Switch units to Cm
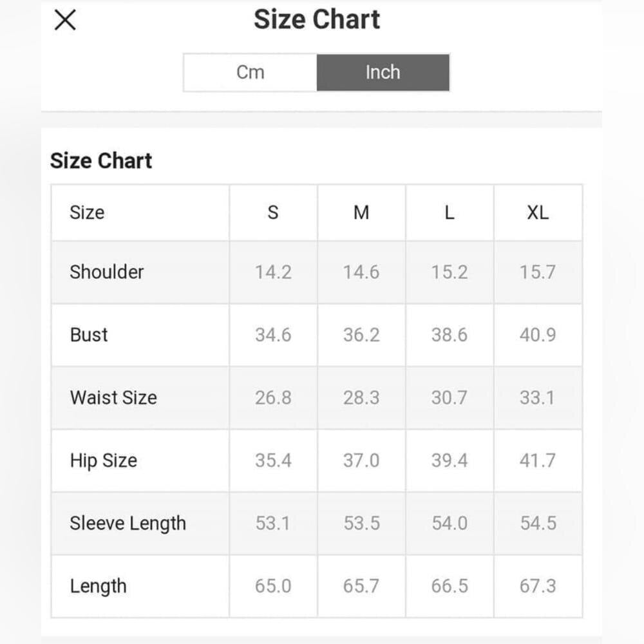Image resolution: width=644 pixels, height=644 pixels. (x=250, y=72)
